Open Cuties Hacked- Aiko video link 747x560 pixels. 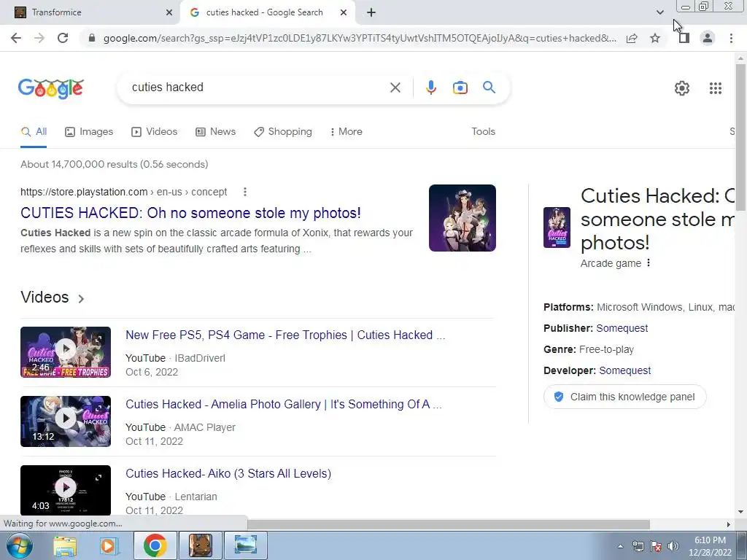(x=228, y=473)
